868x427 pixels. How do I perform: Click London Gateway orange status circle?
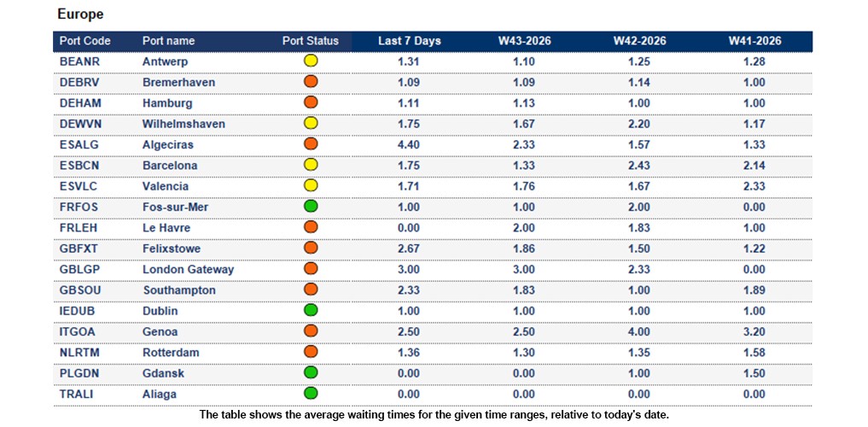(x=311, y=269)
